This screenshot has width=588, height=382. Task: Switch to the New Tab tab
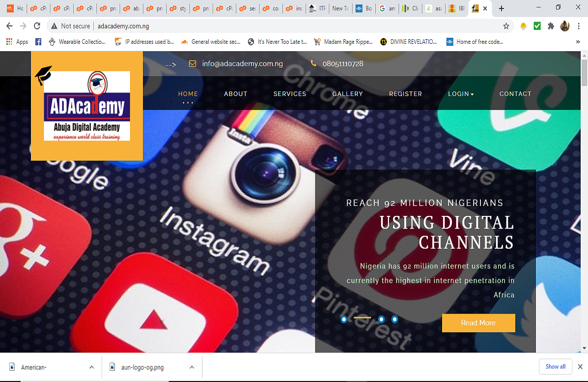(340, 8)
